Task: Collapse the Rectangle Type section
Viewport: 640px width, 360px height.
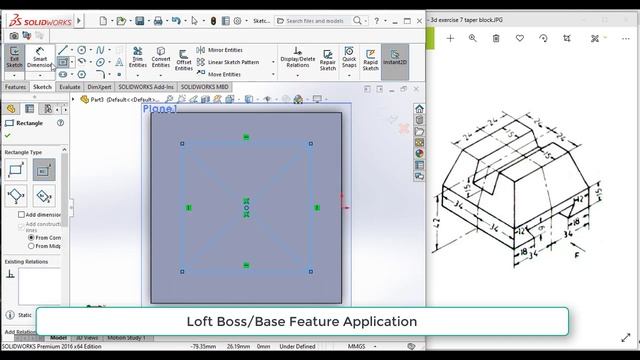Action: (64, 150)
